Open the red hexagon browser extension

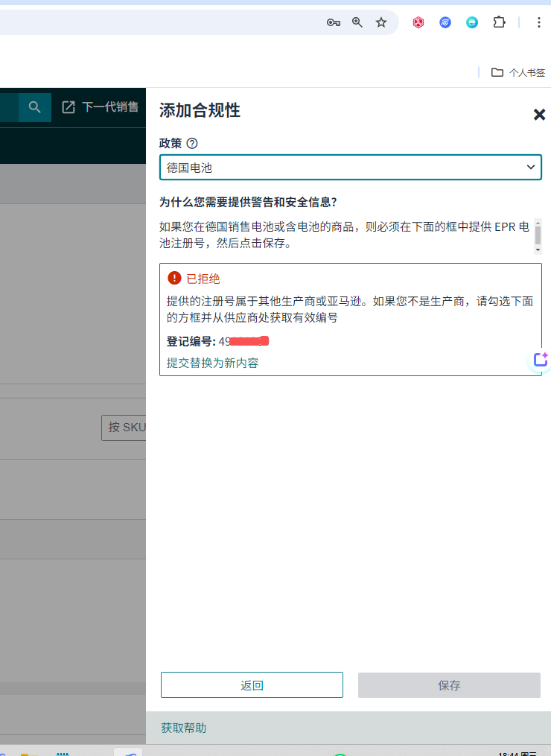[x=418, y=22]
